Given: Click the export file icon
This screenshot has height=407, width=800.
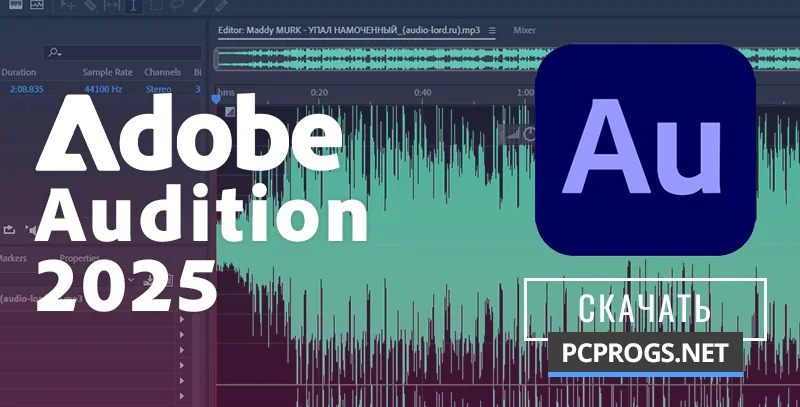Looking at the screenshot, I should 9,230.
